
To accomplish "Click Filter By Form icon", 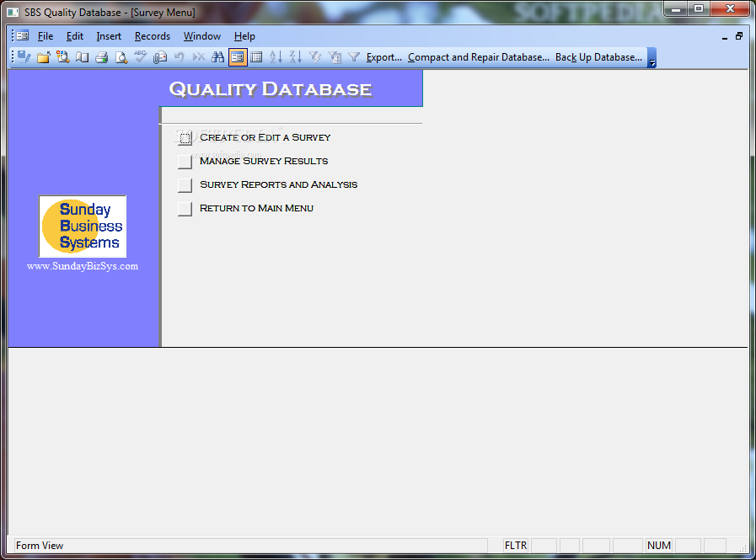I will [335, 57].
